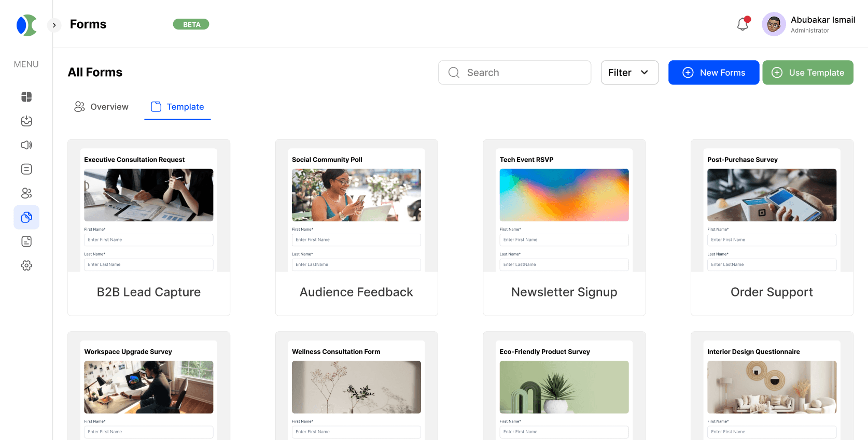Image resolution: width=868 pixels, height=440 pixels.
Task: Click Last Name field in Executive Consultation Request
Action: [x=149, y=265]
